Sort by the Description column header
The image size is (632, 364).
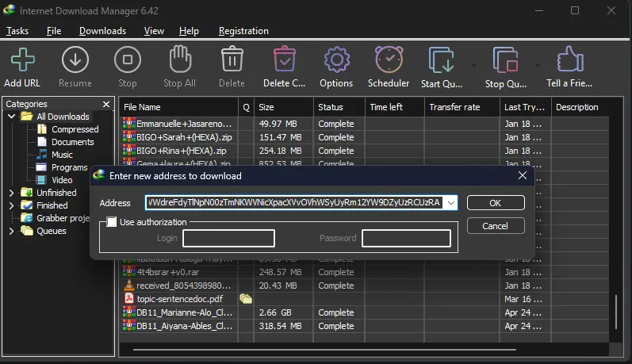580,107
